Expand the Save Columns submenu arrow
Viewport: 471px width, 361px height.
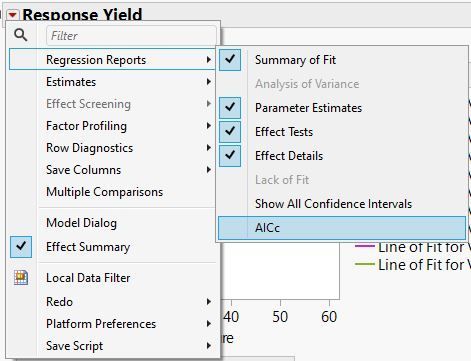(x=209, y=170)
